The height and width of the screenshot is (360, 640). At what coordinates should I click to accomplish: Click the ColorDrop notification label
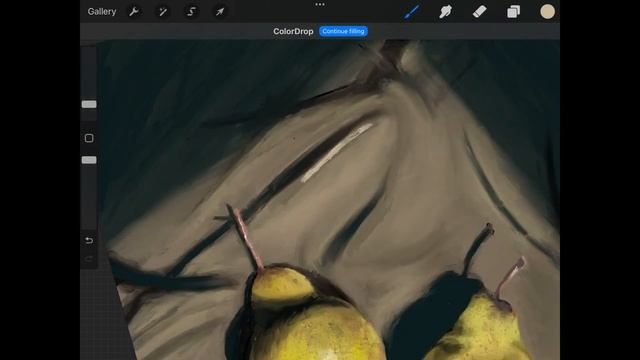coord(293,31)
